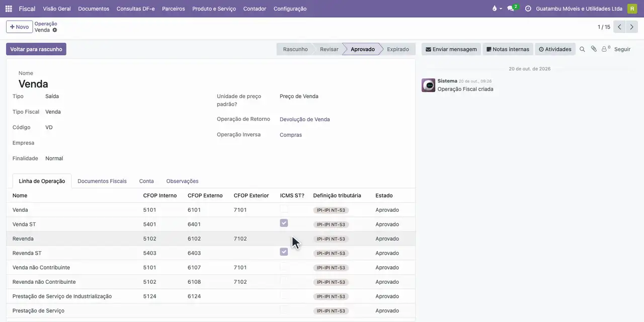Viewport: 644px width, 322px height.
Task: Toggle ICMS ST checkbox for Revenda ST row
Action: tap(284, 252)
